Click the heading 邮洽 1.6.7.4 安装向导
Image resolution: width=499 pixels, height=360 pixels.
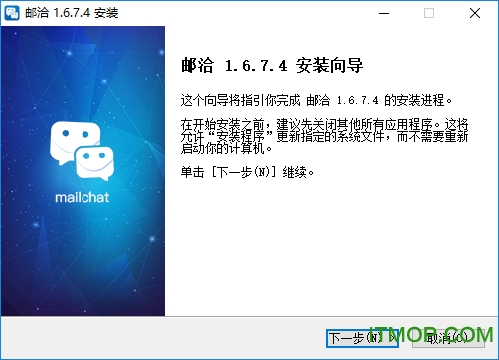point(272,65)
